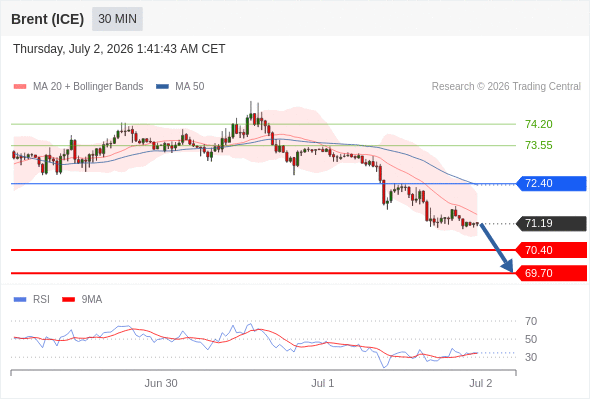
Task: Click the Research © 2026 Trading Central credit
Action: pyautogui.click(x=506, y=87)
